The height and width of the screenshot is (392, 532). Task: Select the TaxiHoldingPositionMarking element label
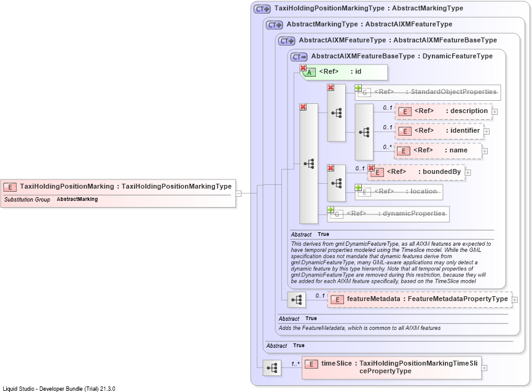point(125,186)
